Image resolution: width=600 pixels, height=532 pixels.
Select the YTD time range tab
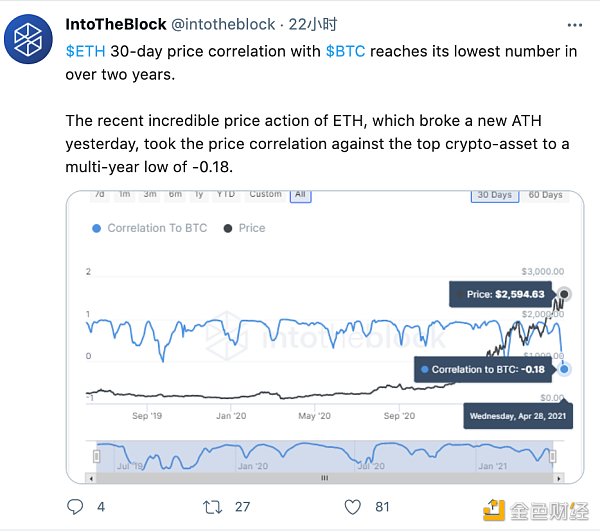(x=226, y=194)
